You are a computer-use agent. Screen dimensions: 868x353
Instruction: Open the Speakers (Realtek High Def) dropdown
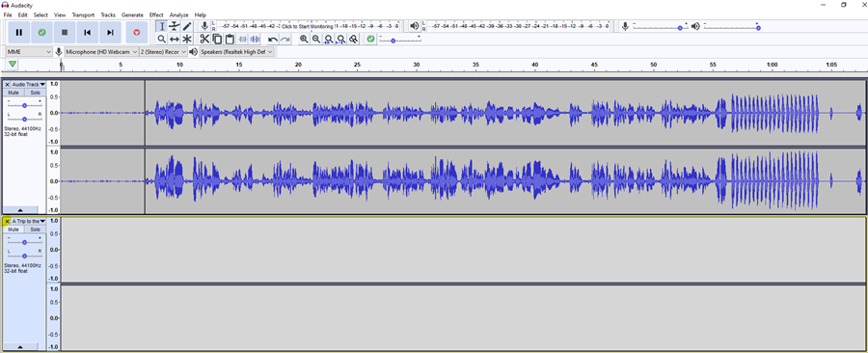[x=236, y=51]
